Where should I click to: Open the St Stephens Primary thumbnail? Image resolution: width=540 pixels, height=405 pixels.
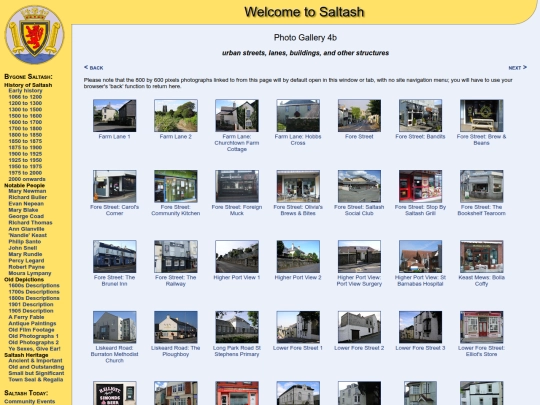click(x=237, y=327)
